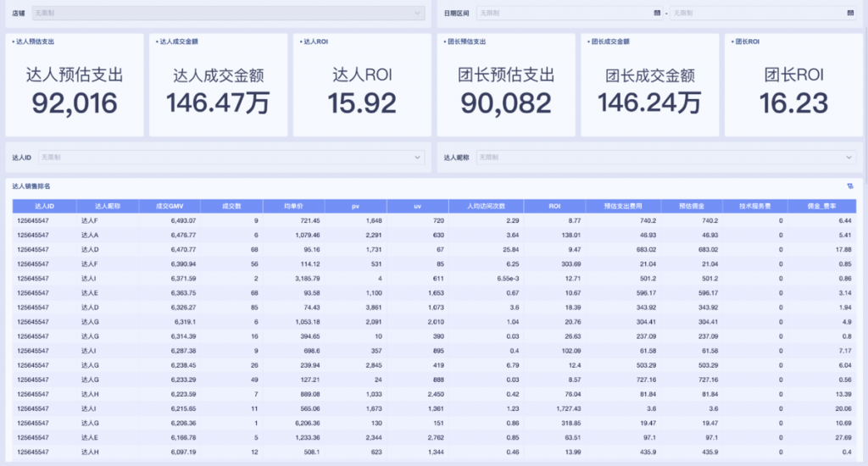Open the 店铺 dropdown selector
868x466 pixels.
pyautogui.click(x=227, y=14)
